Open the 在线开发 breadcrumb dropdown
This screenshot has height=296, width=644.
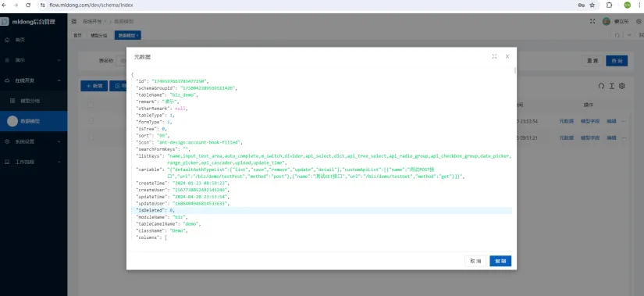point(94,21)
